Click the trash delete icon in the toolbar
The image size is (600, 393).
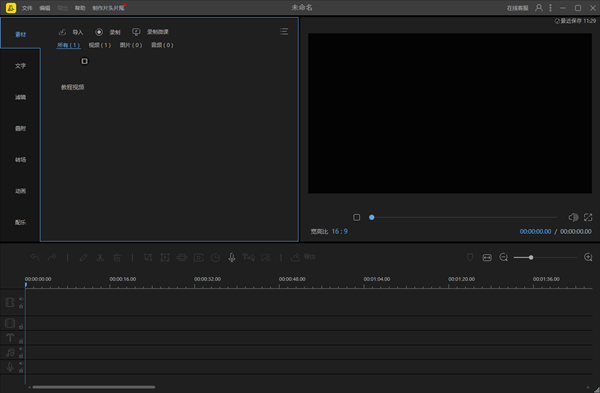click(117, 258)
